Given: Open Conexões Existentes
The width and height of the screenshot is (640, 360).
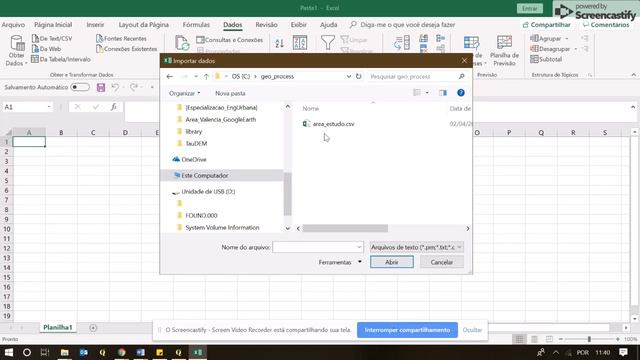Looking at the screenshot, I should pyautogui.click(x=127, y=49).
